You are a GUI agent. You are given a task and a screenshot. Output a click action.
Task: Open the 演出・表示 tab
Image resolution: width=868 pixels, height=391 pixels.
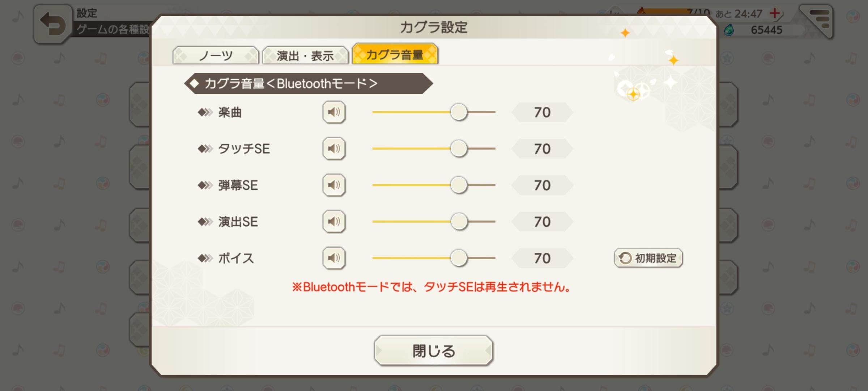click(305, 55)
